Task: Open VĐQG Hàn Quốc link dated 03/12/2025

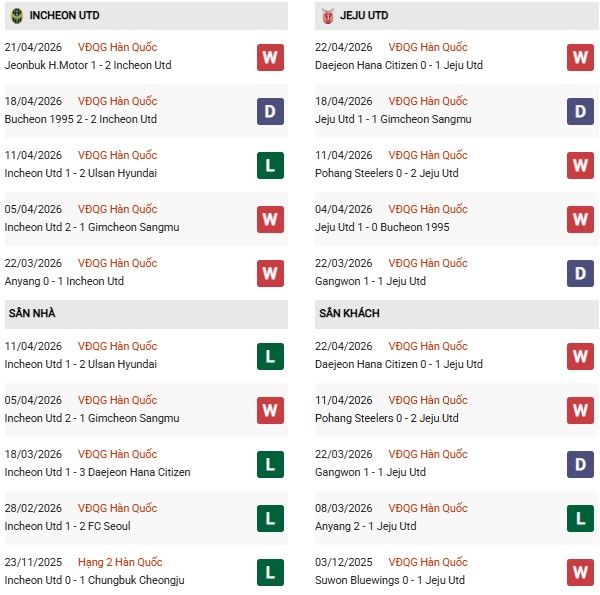Action: (x=428, y=562)
